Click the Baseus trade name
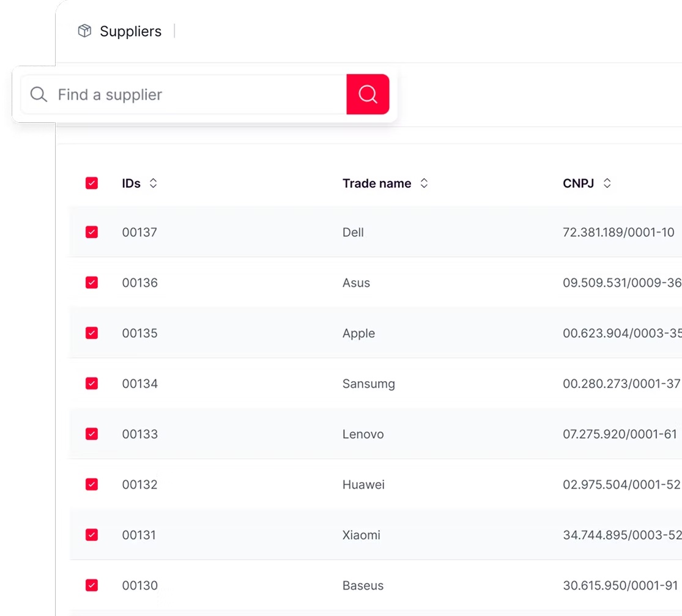This screenshot has height=616, width=682. point(363,585)
